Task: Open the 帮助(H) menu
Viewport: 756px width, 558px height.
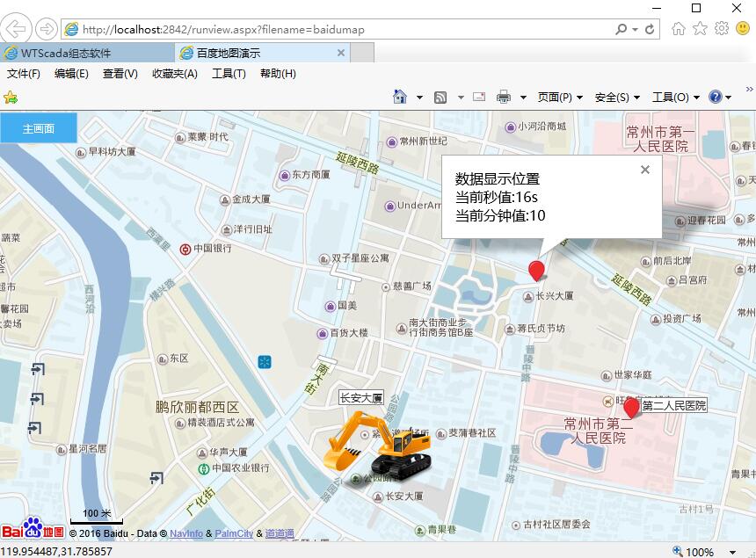Action: click(x=278, y=74)
